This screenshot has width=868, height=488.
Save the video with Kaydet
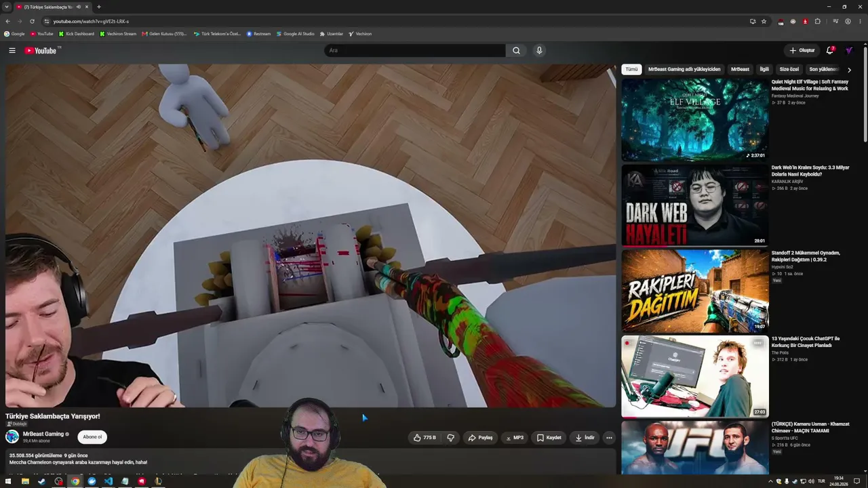click(x=549, y=438)
